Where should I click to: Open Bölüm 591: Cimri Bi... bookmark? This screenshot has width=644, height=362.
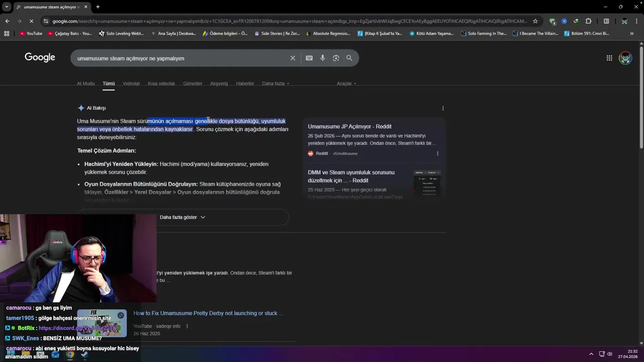(x=587, y=34)
